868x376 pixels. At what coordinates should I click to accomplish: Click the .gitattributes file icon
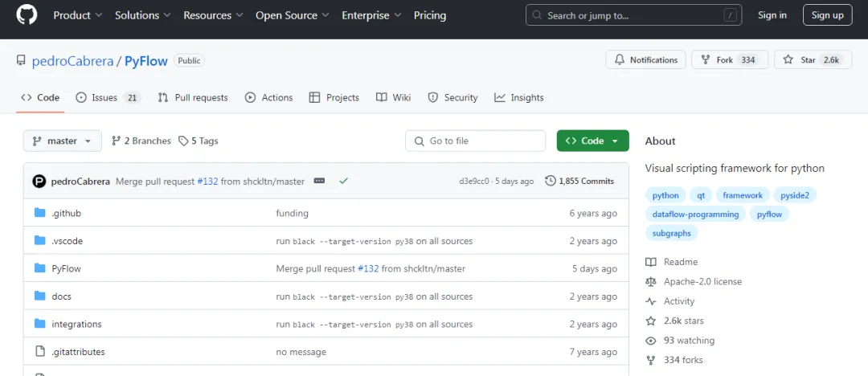click(39, 352)
